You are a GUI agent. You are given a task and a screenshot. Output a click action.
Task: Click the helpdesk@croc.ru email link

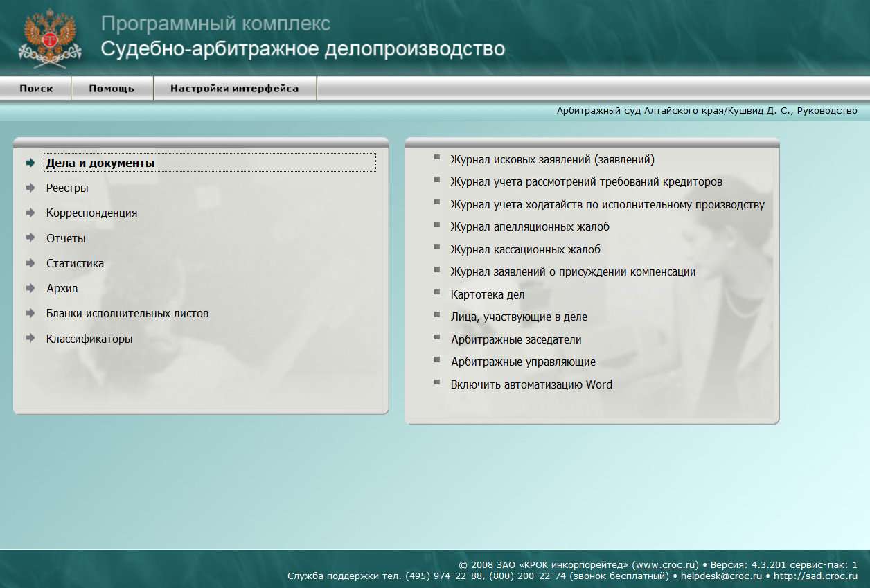coord(721,576)
